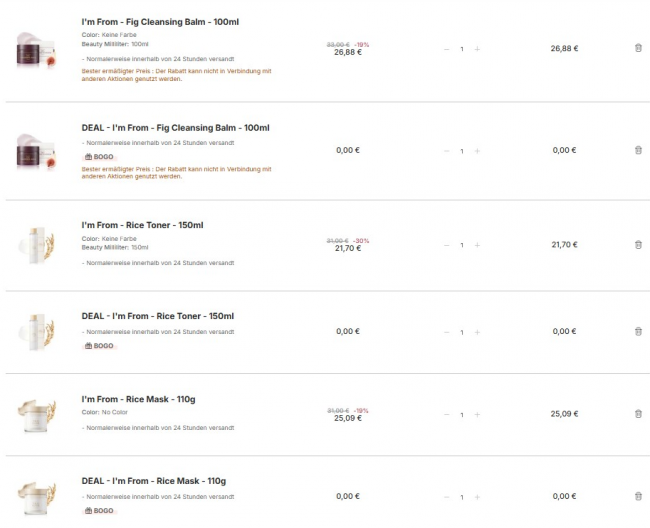The image size is (650, 528).
Task: Delete the Fig Cleansing Balm 26,88 € item
Action: 638,48
